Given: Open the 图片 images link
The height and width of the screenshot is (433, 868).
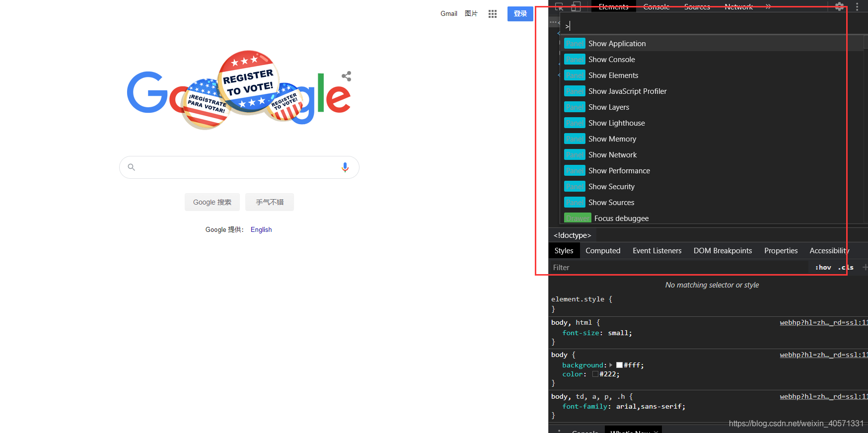Looking at the screenshot, I should tap(471, 14).
